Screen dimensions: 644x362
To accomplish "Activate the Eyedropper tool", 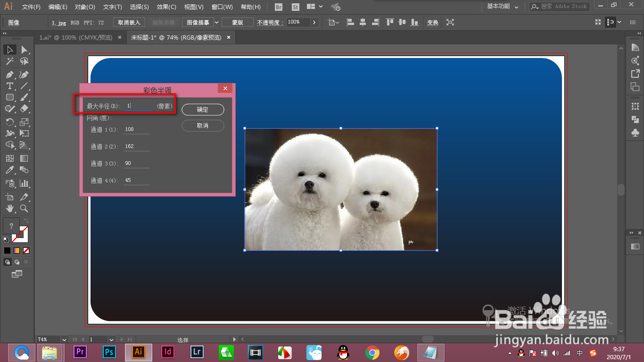I will 9,170.
